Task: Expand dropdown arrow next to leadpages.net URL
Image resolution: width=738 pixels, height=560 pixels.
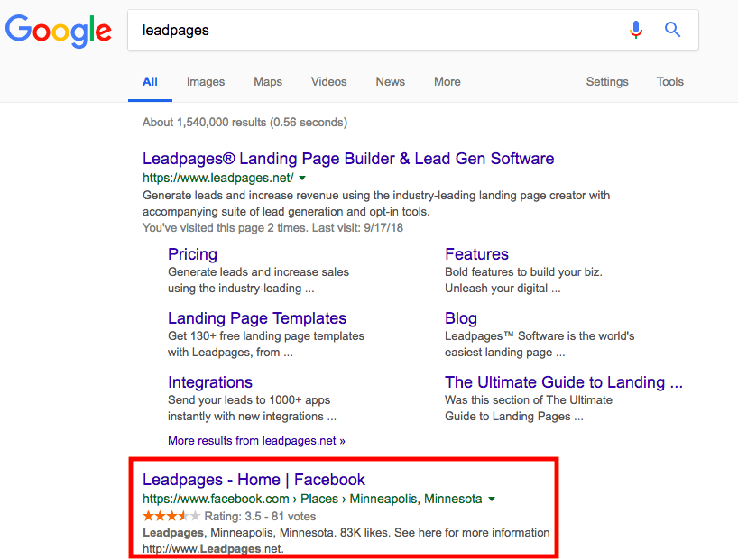Action: (302, 178)
